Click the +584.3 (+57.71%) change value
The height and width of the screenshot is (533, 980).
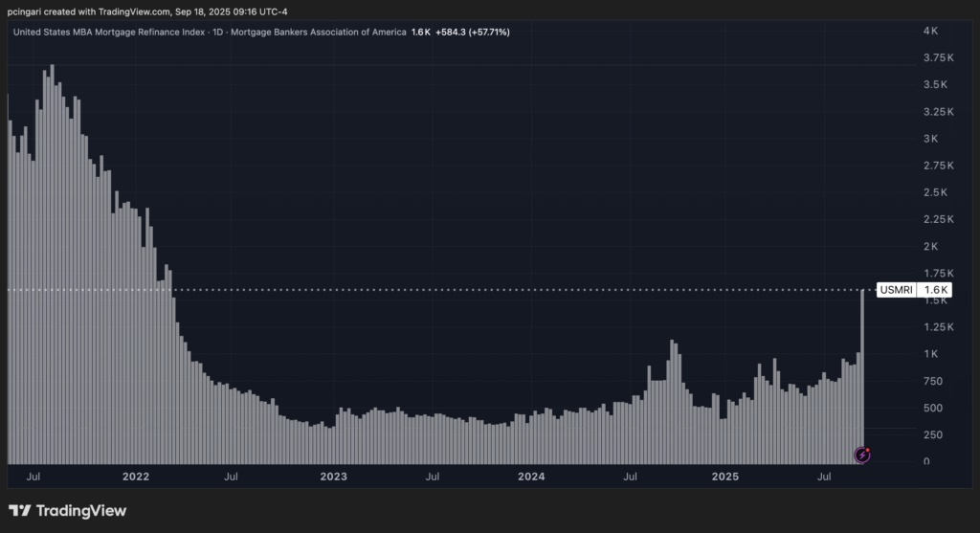click(472, 32)
